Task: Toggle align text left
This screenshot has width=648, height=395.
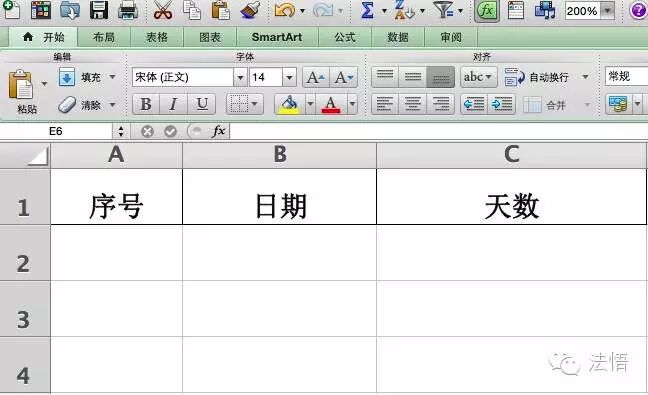Action: point(385,104)
